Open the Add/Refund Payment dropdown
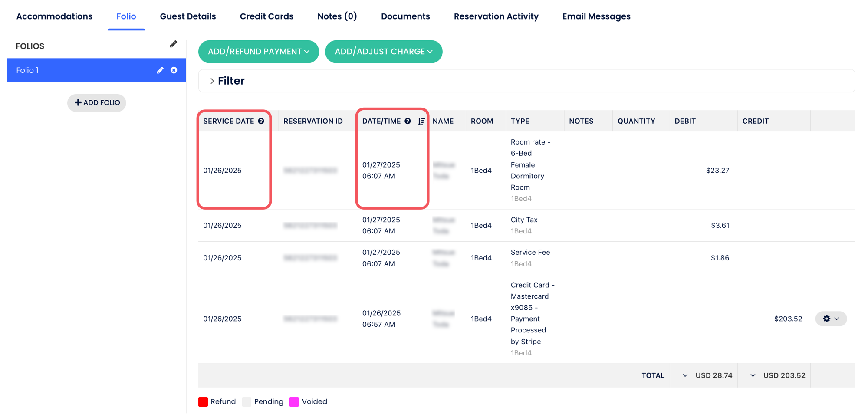 tap(258, 52)
